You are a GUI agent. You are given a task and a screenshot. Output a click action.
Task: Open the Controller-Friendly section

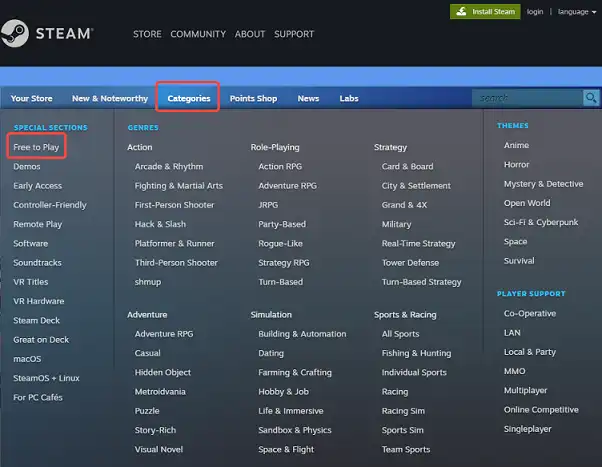click(50, 205)
